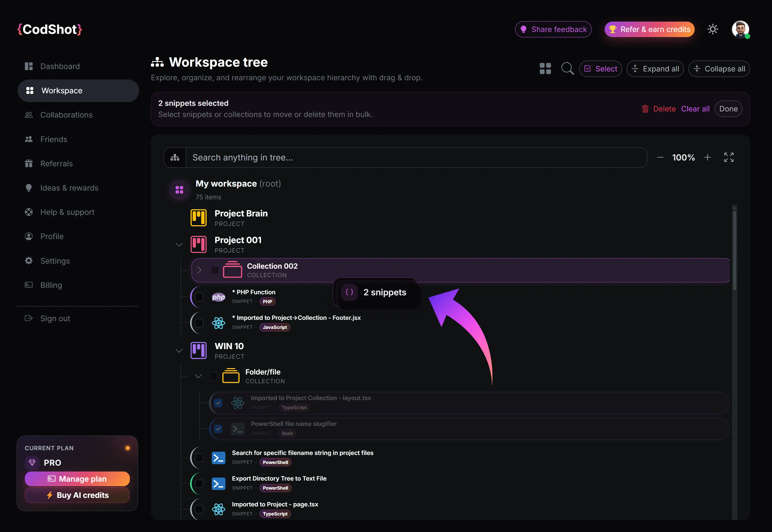Check the Collection 002 checkbox
772x532 pixels.
[x=215, y=270]
